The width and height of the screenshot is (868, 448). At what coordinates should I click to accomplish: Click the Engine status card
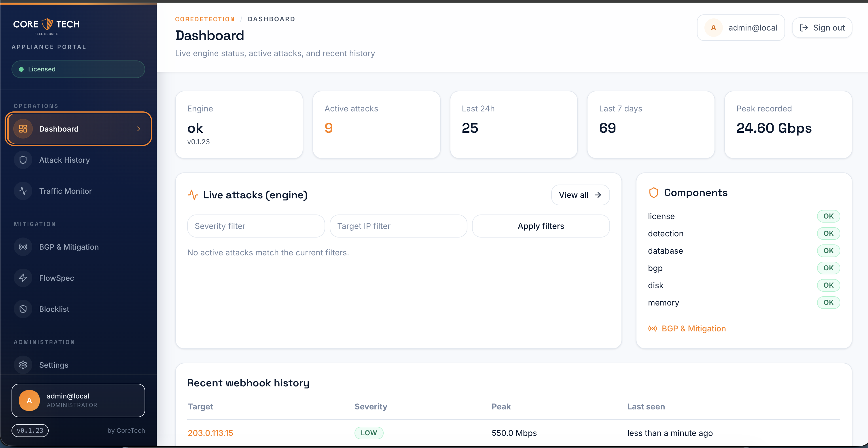coord(239,125)
